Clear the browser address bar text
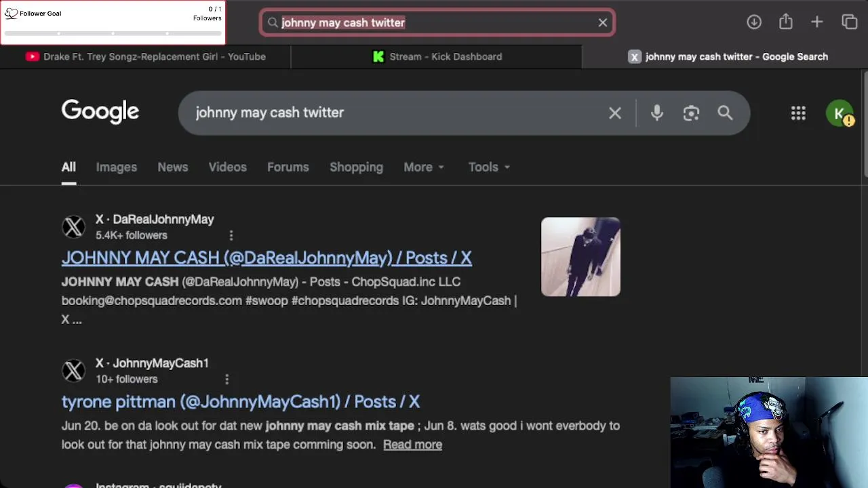The image size is (868, 488). coord(603,22)
